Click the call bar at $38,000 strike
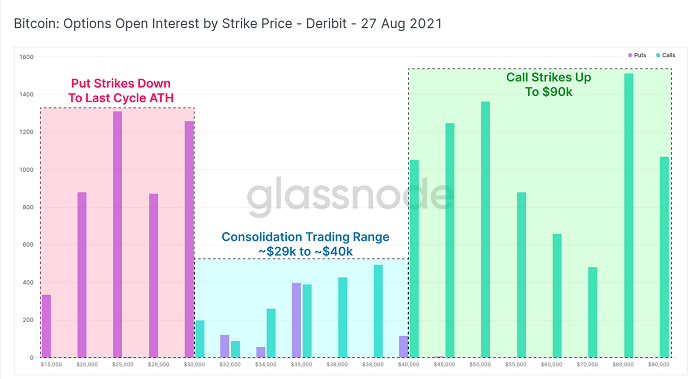Screen dimensions: 700x379 click(x=378, y=311)
